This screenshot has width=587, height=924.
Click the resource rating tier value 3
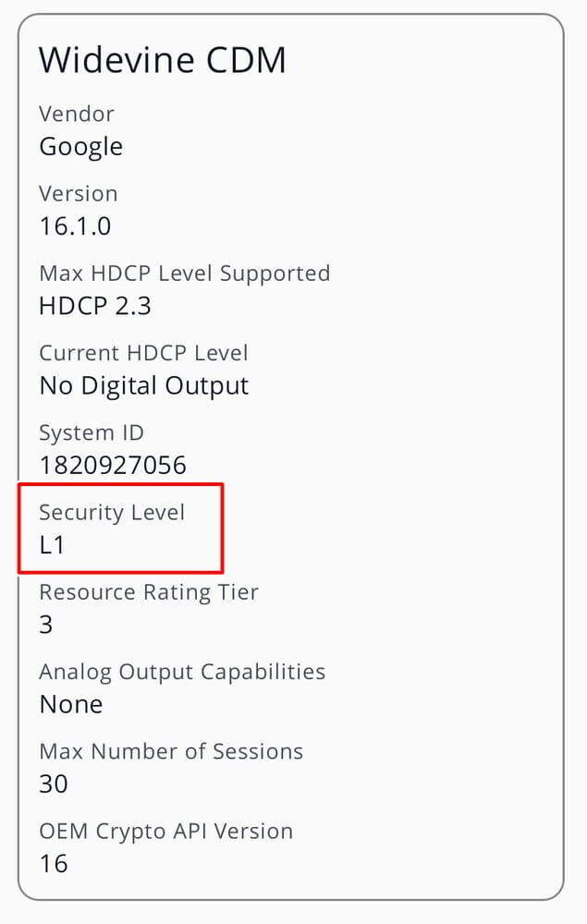(x=46, y=625)
